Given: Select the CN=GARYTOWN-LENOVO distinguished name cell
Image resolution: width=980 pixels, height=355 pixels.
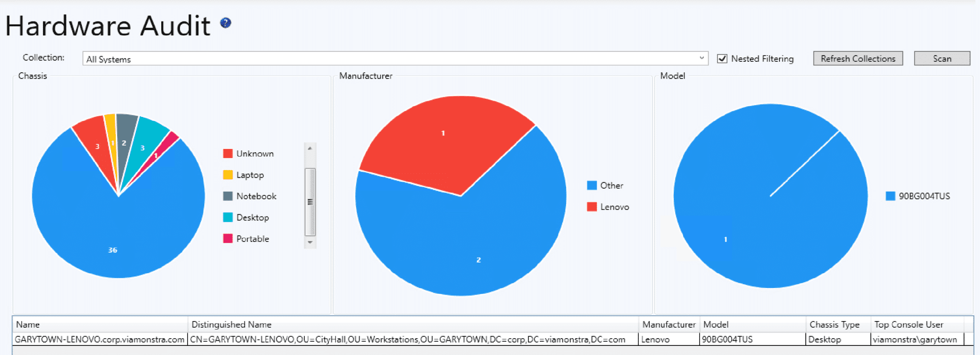Looking at the screenshot, I should pyautogui.click(x=413, y=339).
